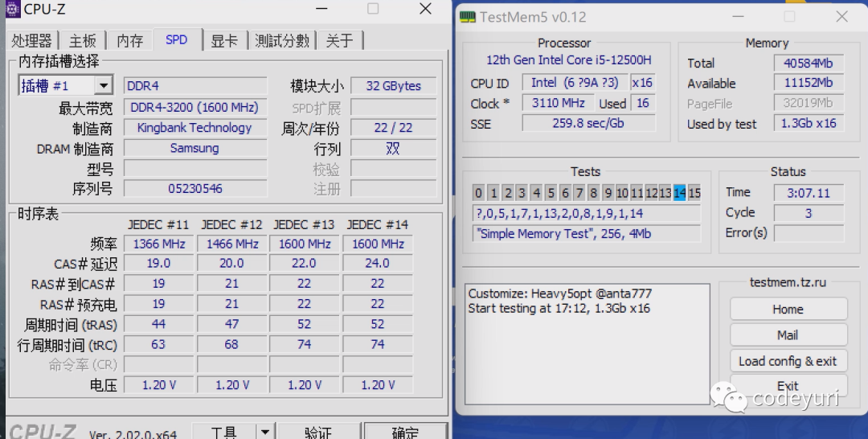Click the CAS latency 24.0 cell
Image resolution: width=868 pixels, height=439 pixels.
click(x=378, y=264)
